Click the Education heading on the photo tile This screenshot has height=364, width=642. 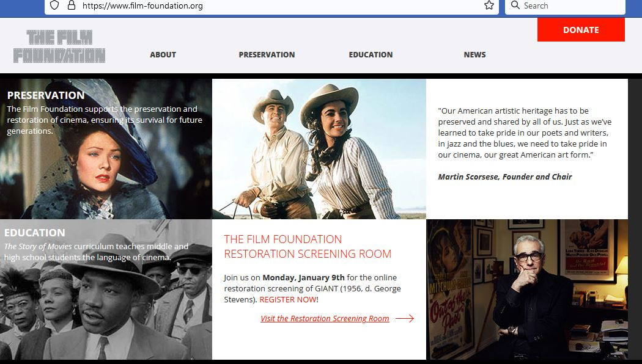[35, 233]
